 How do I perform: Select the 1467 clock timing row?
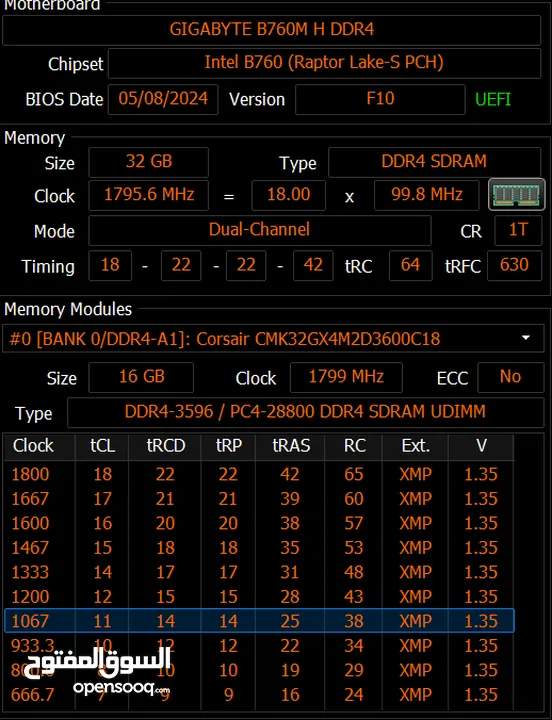(x=259, y=548)
